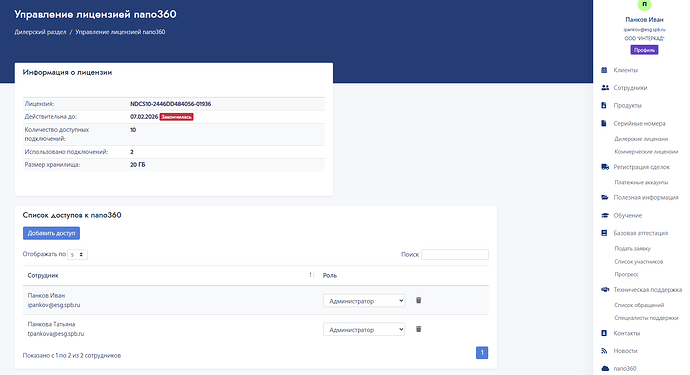Click the Сотрудники people icon
The image size is (690, 375).
point(605,88)
